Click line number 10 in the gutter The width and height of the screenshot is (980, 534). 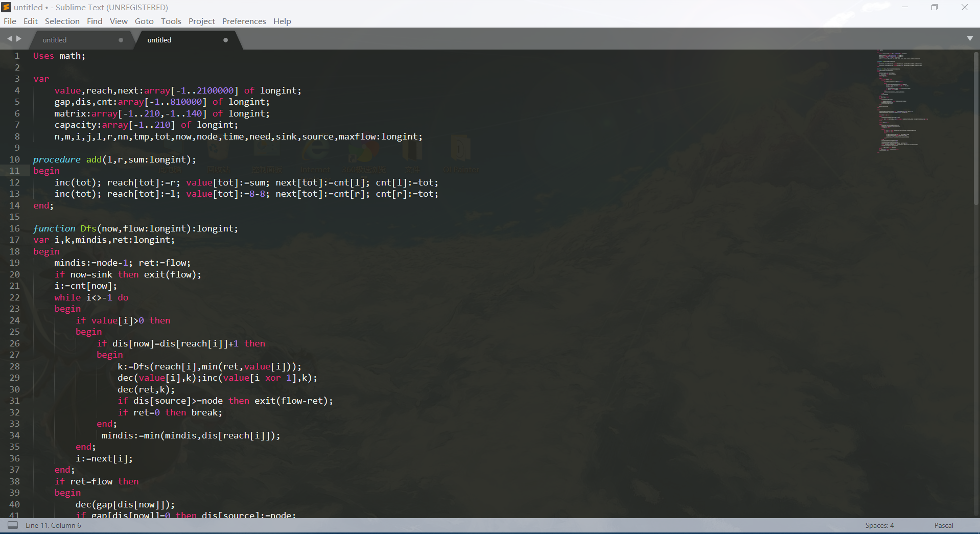tap(14, 159)
